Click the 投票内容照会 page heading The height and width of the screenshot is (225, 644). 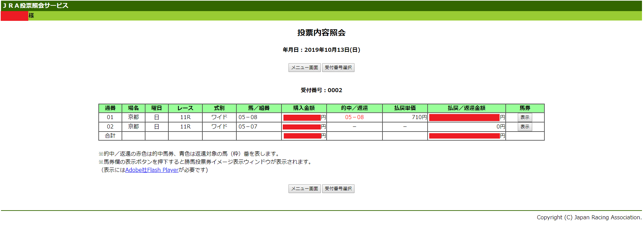(321, 33)
